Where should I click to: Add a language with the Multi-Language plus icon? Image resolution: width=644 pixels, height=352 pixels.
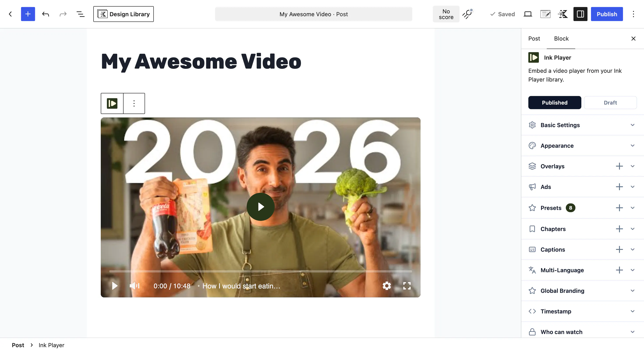[619, 270]
